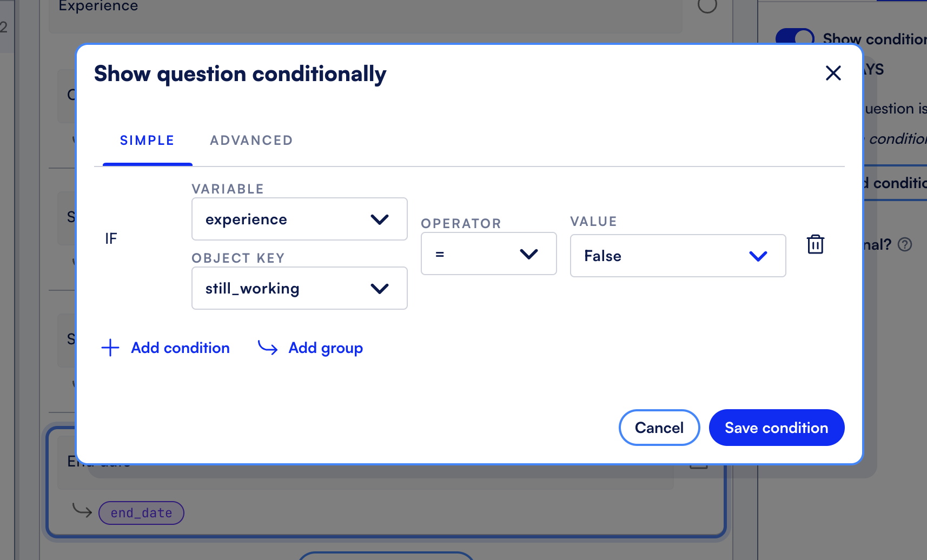Click the arrow icon beside end_date tag
This screenshot has width=927, height=560.
[x=82, y=510]
